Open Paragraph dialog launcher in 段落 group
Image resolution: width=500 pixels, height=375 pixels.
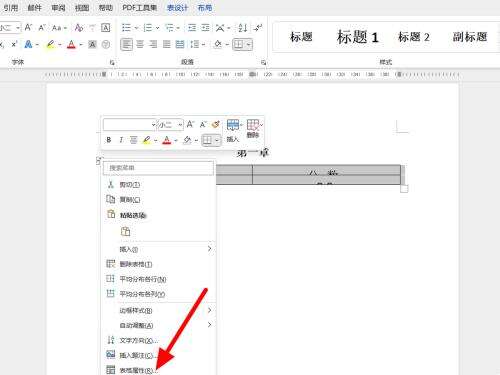(x=263, y=62)
